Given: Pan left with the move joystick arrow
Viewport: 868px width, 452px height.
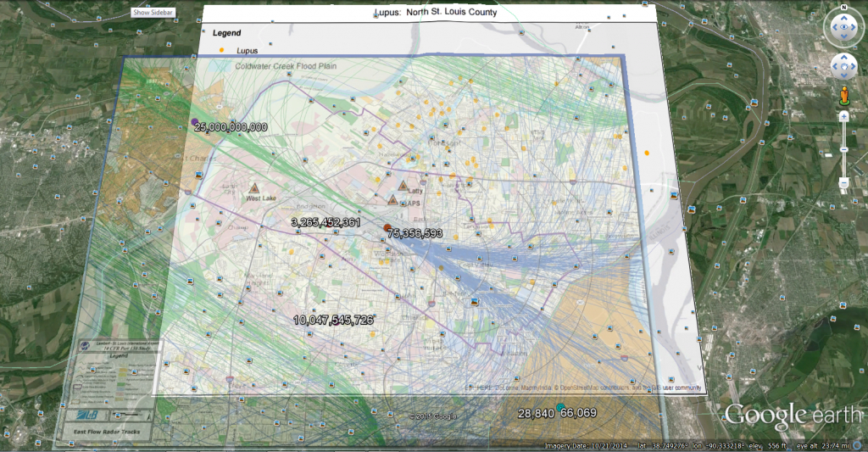Looking at the screenshot, I should click(x=832, y=65).
